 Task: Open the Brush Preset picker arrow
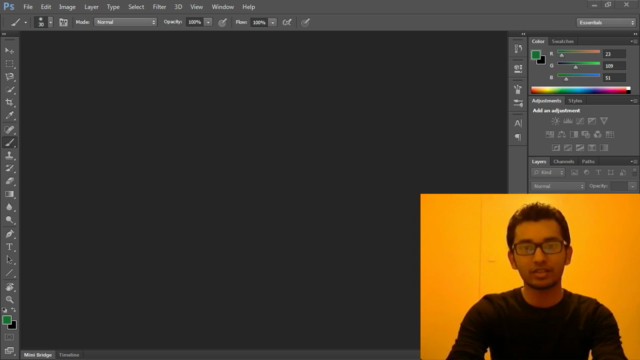51,22
